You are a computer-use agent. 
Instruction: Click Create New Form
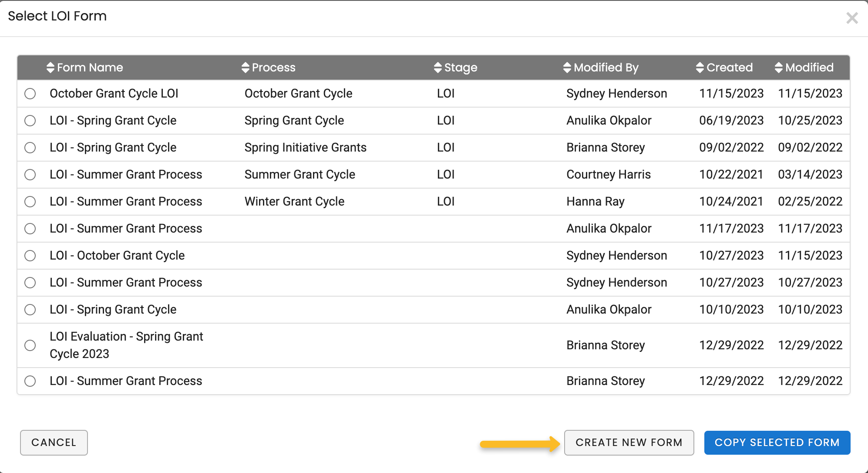click(629, 443)
